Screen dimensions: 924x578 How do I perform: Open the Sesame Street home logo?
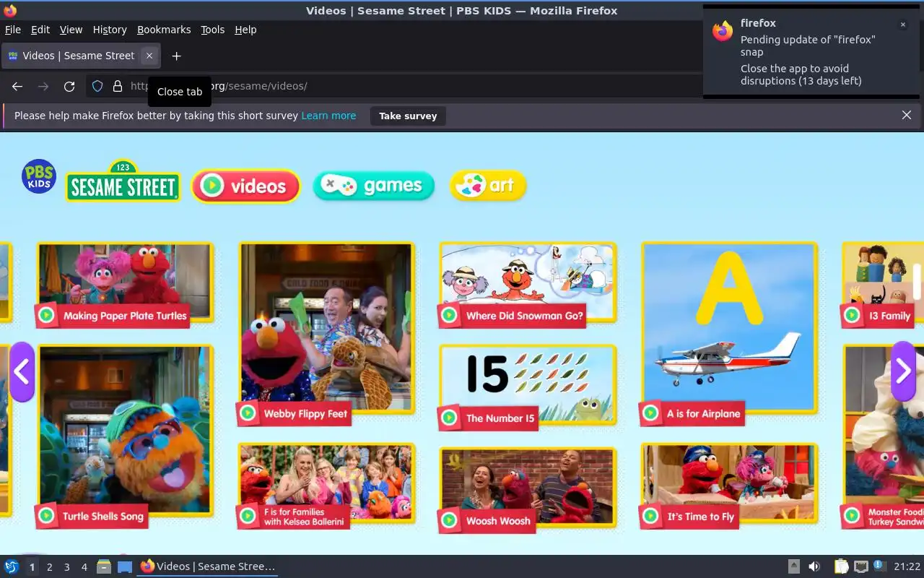click(x=123, y=181)
